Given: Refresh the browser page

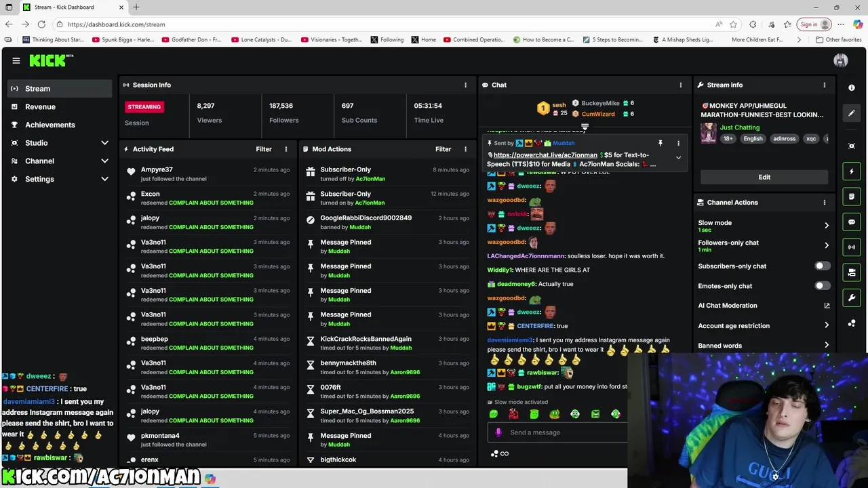Looking at the screenshot, I should [41, 24].
